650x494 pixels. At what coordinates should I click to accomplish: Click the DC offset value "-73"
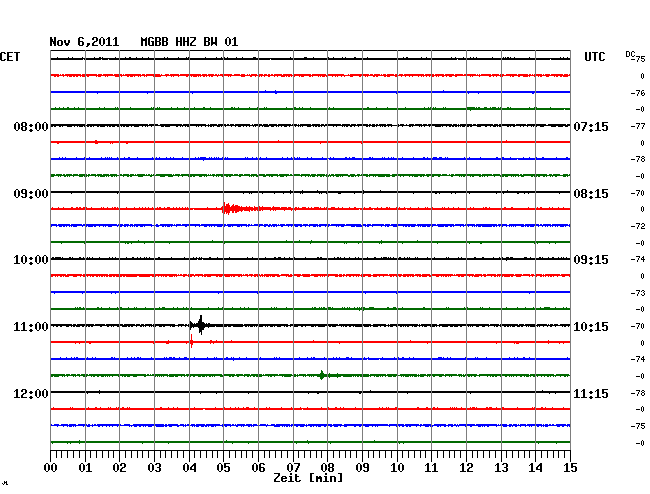click(638, 293)
